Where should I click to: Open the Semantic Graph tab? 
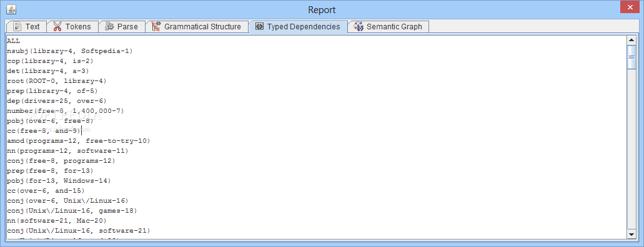click(x=389, y=27)
